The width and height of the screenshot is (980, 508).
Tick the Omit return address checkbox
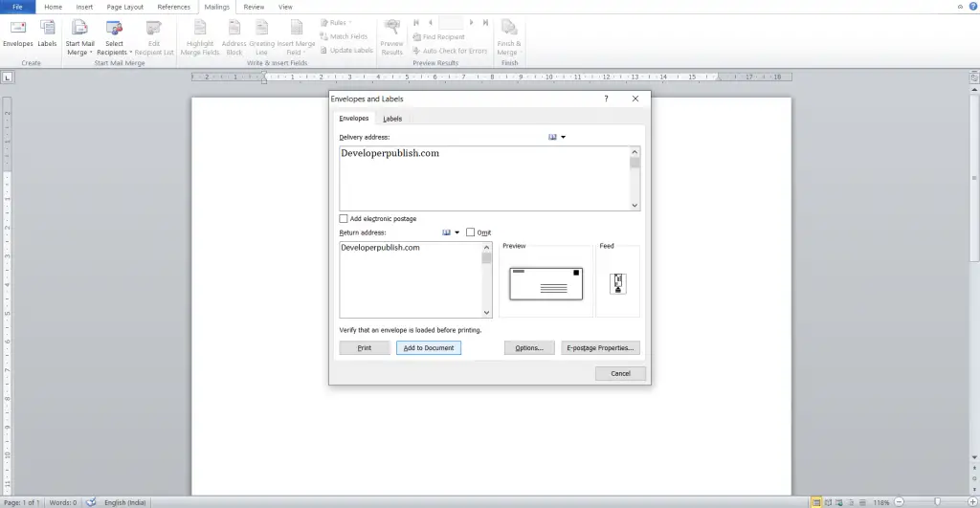[471, 232]
